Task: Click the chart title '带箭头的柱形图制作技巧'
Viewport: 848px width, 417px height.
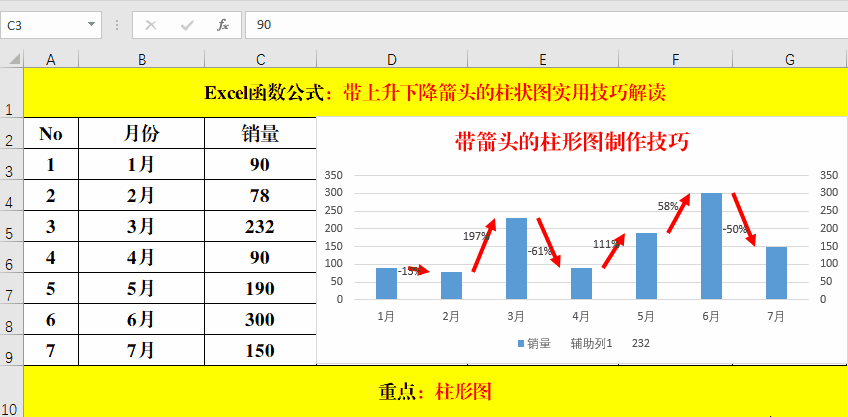Action: pyautogui.click(x=572, y=142)
